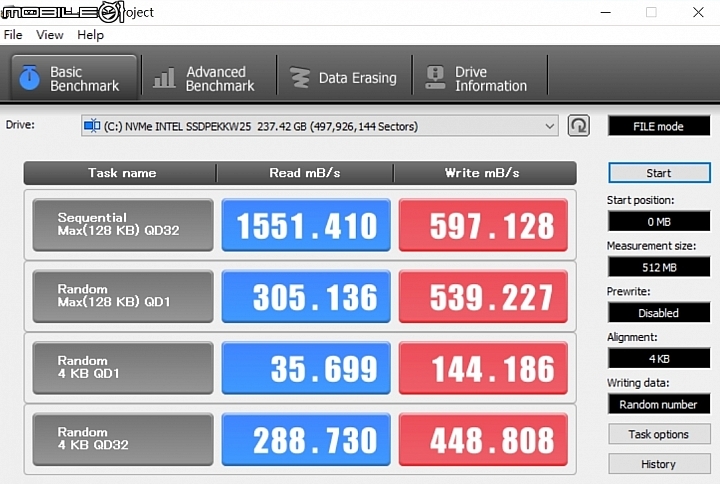The height and width of the screenshot is (484, 720).
Task: Change the 512 MB measurement size
Action: click(x=659, y=267)
